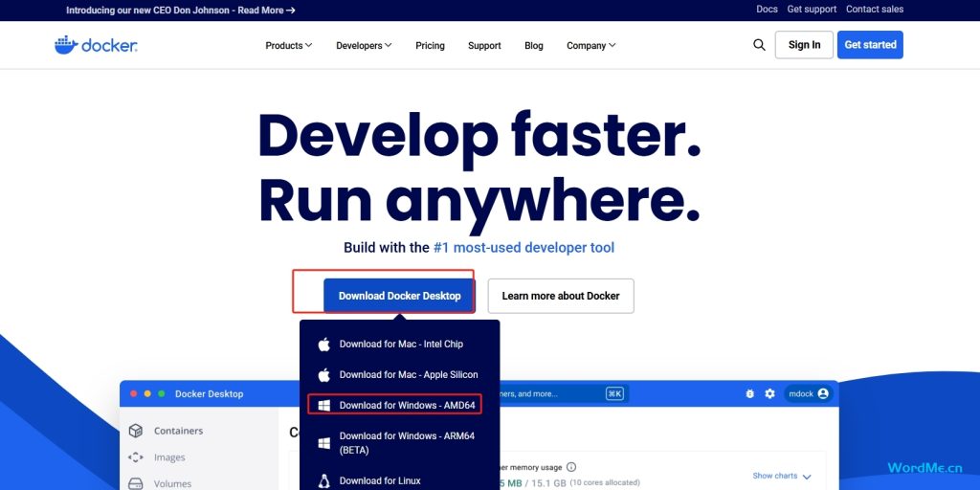Viewport: 980px width, 490px height.
Task: Click Apple icon for Mac Intel Chip
Action: pyautogui.click(x=323, y=345)
